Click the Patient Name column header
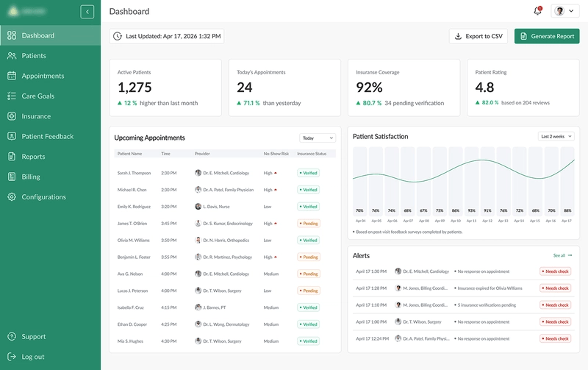The height and width of the screenshot is (370, 588). pyautogui.click(x=130, y=154)
